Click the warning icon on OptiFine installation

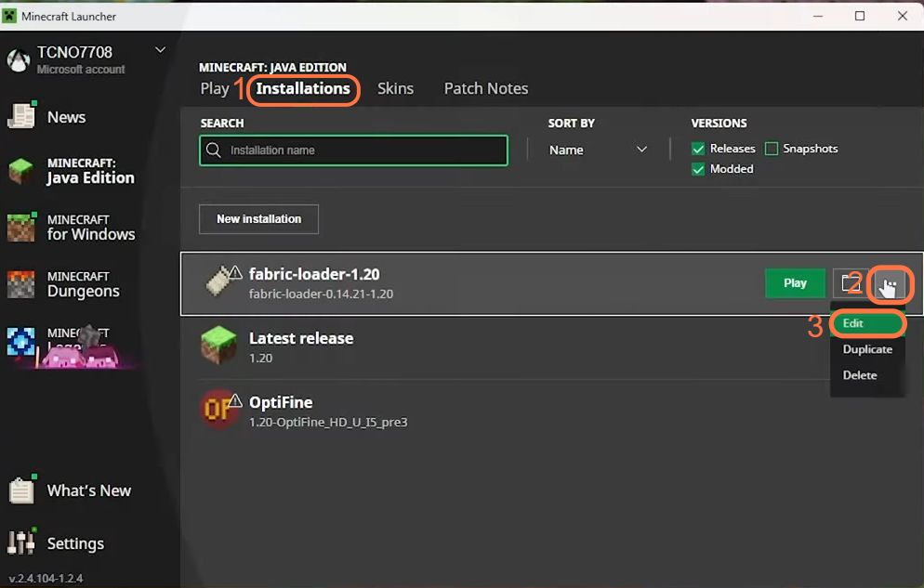pyautogui.click(x=235, y=401)
